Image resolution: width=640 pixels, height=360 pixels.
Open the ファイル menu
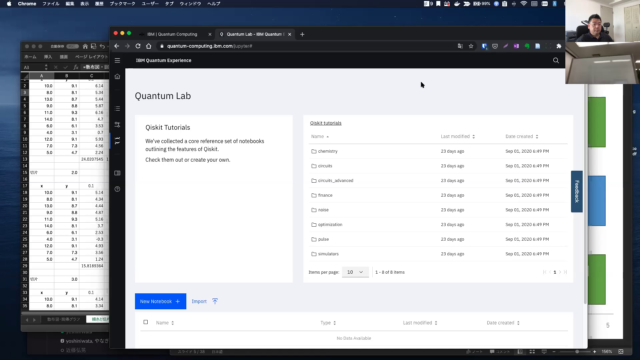coord(51,4)
